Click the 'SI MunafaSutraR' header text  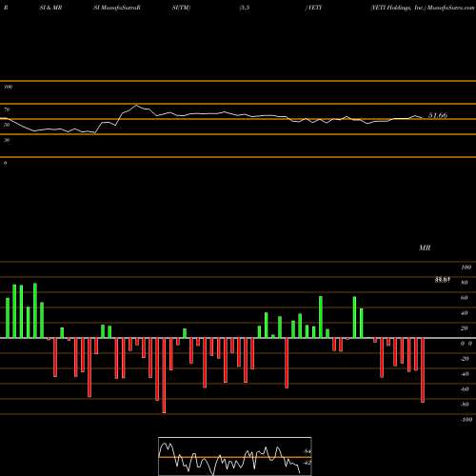pyautogui.click(x=117, y=8)
